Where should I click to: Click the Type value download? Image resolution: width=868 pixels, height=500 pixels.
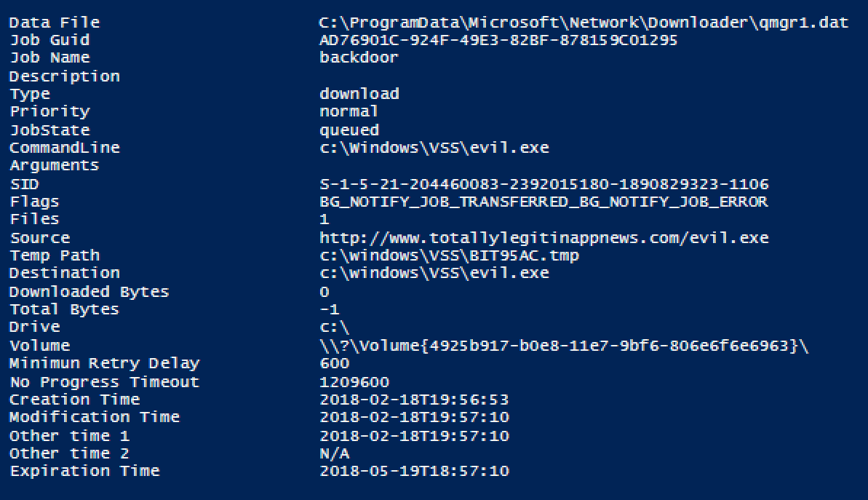(x=359, y=94)
